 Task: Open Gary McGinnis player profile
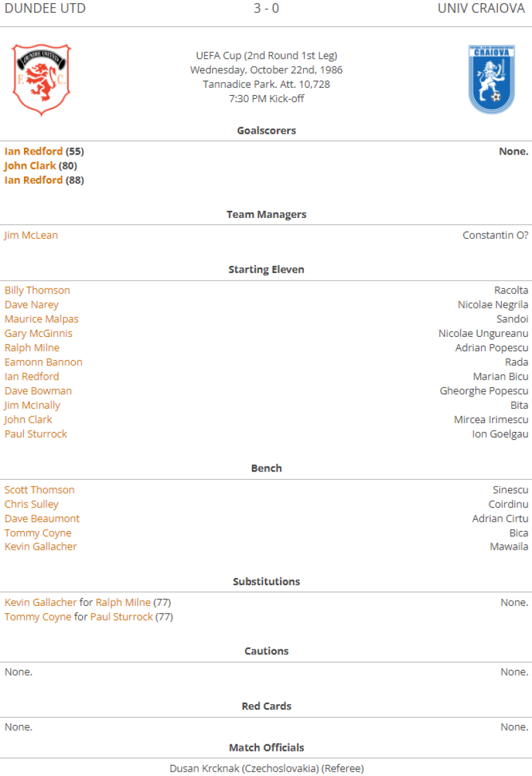tap(39, 334)
